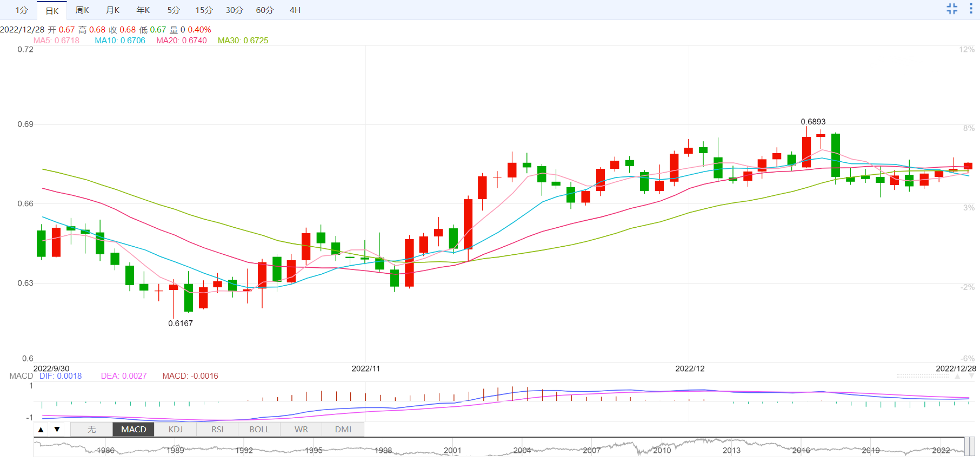Click the 0.72 price axis label

tap(25, 49)
